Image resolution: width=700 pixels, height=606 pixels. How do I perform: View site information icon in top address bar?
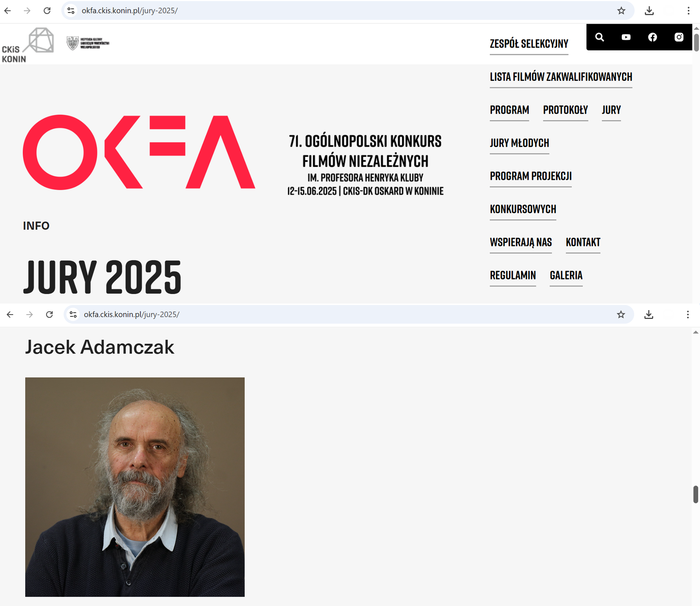click(x=71, y=11)
